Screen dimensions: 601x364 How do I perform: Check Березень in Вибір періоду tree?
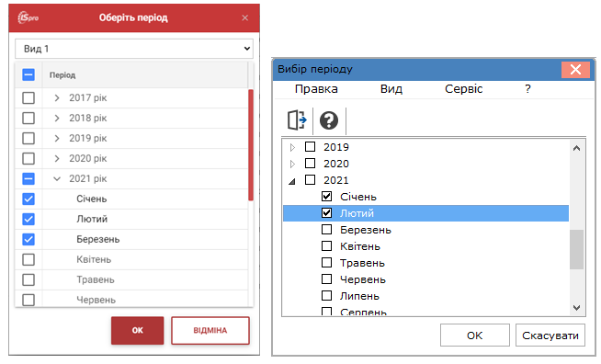326,230
